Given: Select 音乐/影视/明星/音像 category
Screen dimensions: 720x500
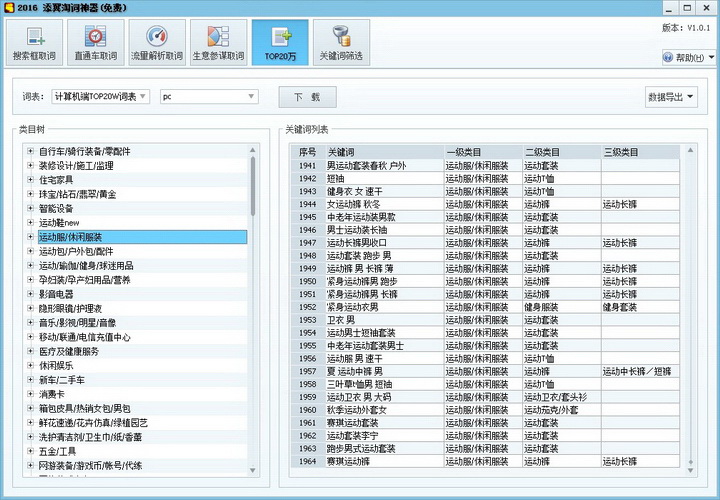Looking at the screenshot, I should tap(77, 322).
